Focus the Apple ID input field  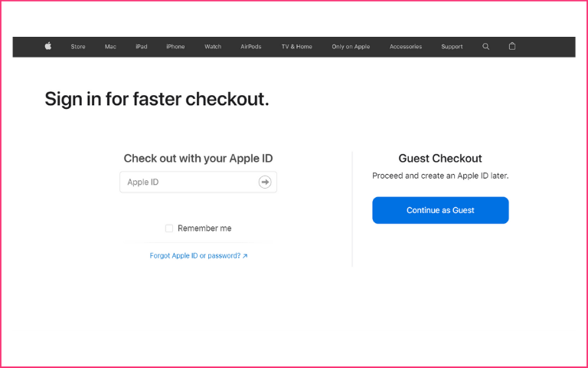pos(198,182)
